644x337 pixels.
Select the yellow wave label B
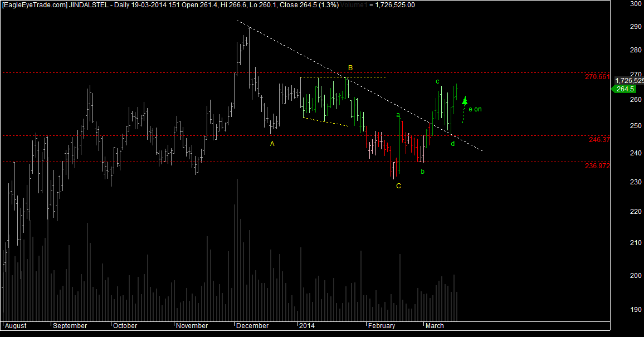[350, 68]
